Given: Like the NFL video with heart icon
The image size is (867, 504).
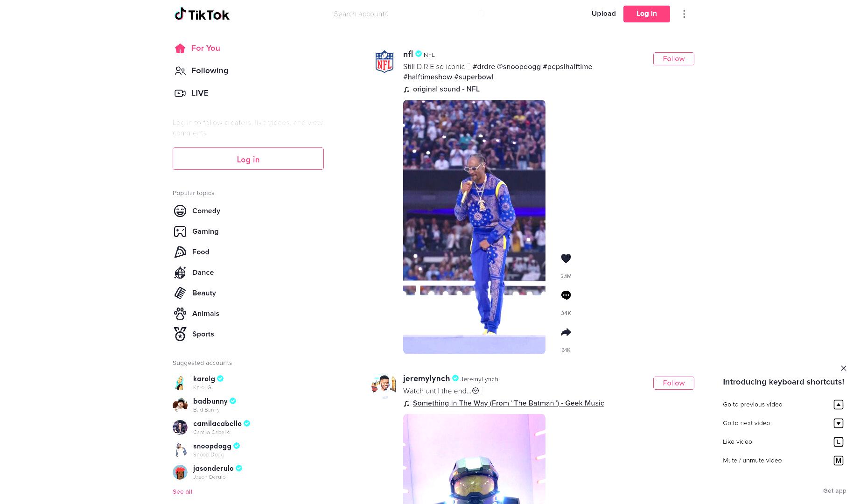Looking at the screenshot, I should pos(566,259).
